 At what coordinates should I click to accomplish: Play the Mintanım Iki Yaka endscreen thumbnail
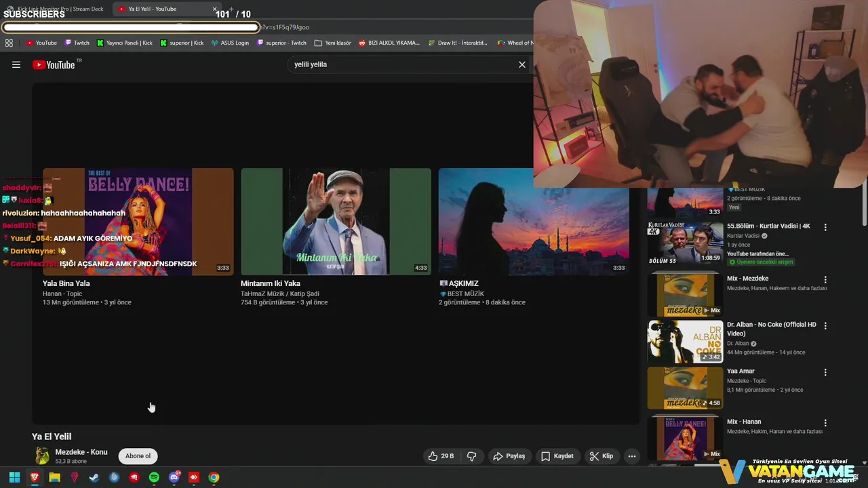pos(336,222)
